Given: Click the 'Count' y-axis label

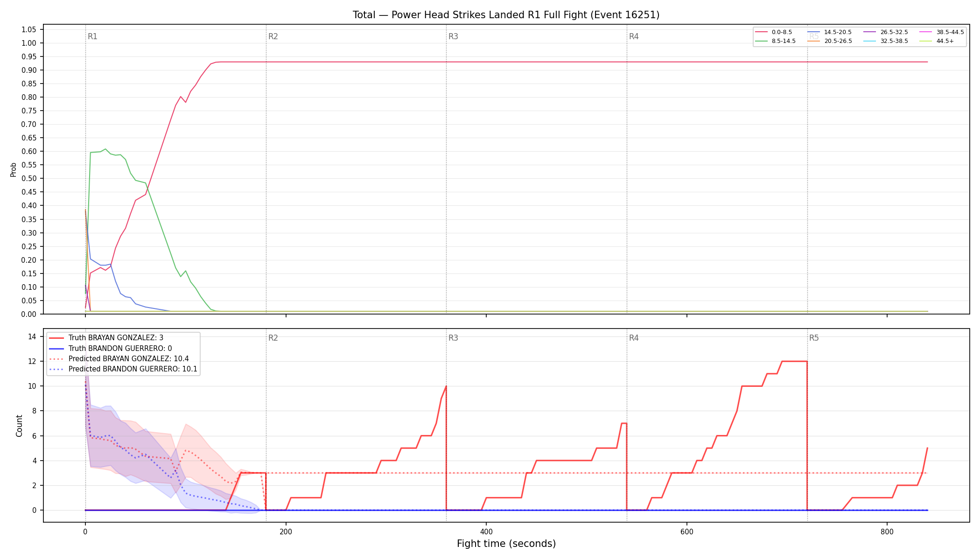Looking at the screenshot, I should pos(19,426).
